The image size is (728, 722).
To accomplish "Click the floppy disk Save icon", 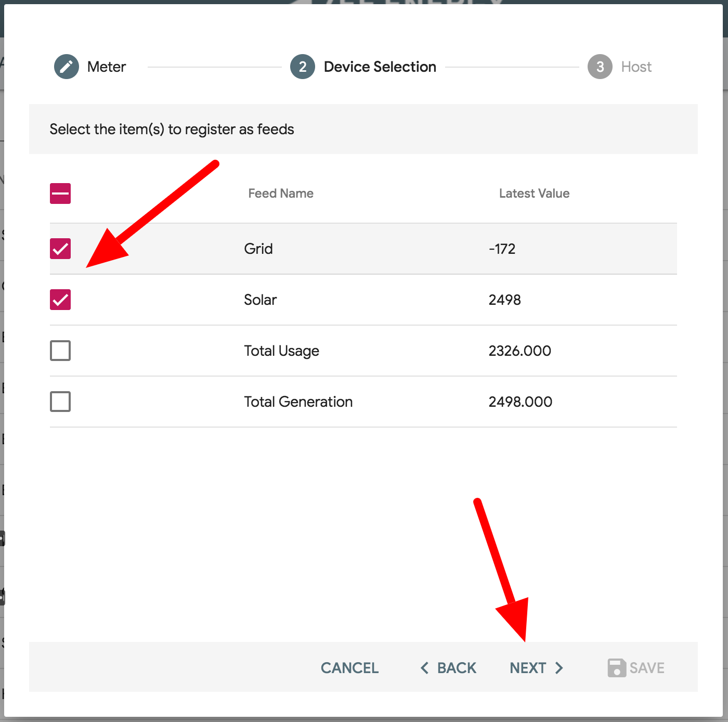I will tap(617, 668).
